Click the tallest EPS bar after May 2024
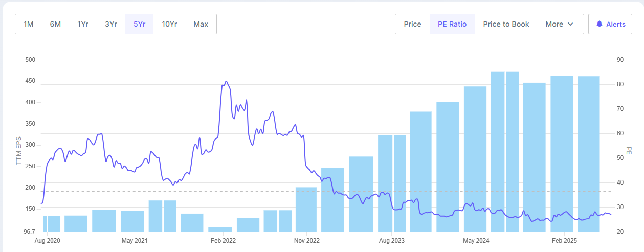The width and height of the screenshot is (644, 252). point(498,151)
